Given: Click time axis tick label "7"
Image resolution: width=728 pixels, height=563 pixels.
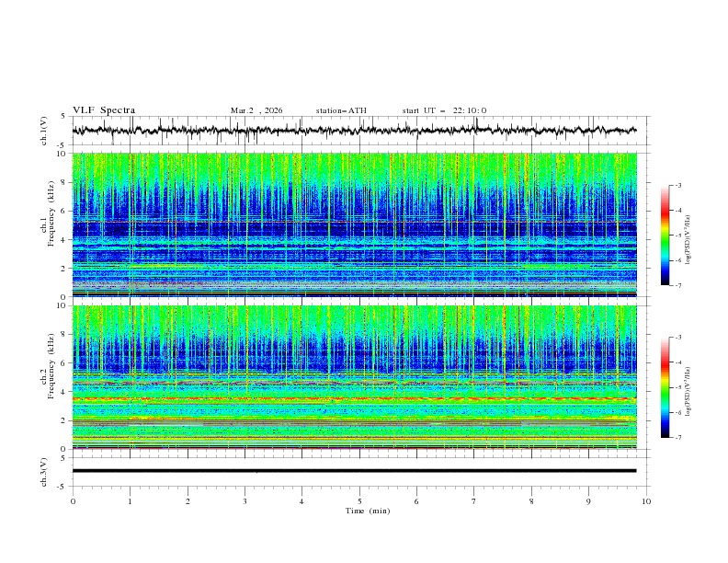Looking at the screenshot, I should [474, 501].
